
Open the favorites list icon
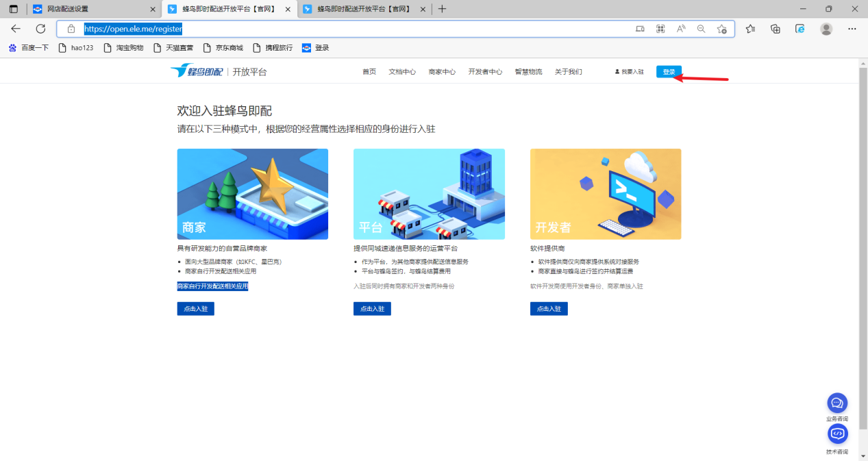pos(751,29)
